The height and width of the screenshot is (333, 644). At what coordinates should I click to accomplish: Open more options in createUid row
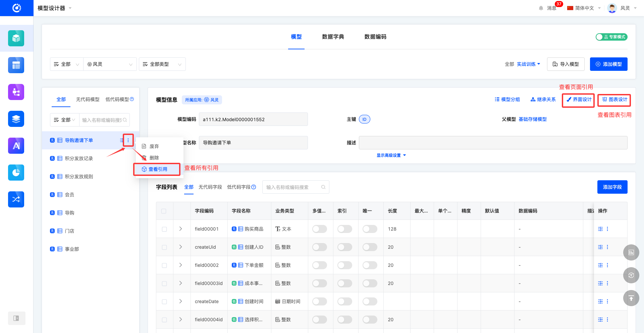607,247
